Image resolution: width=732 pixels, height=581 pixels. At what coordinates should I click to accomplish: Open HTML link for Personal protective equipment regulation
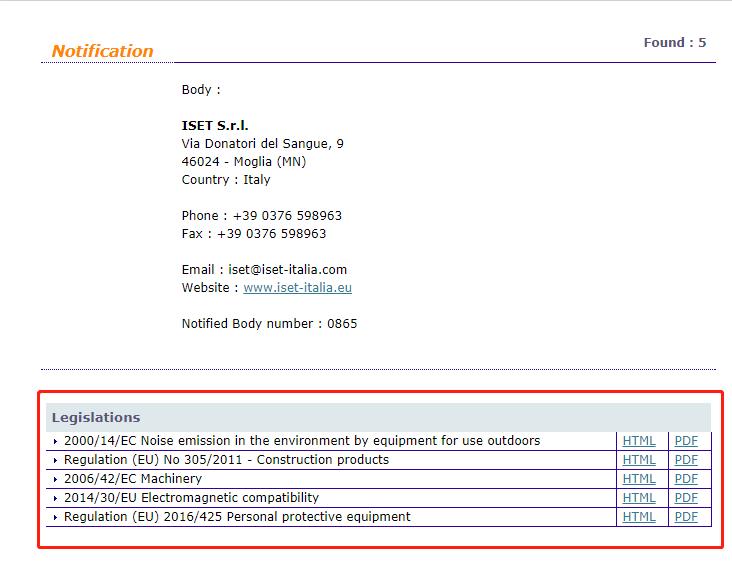tap(639, 517)
